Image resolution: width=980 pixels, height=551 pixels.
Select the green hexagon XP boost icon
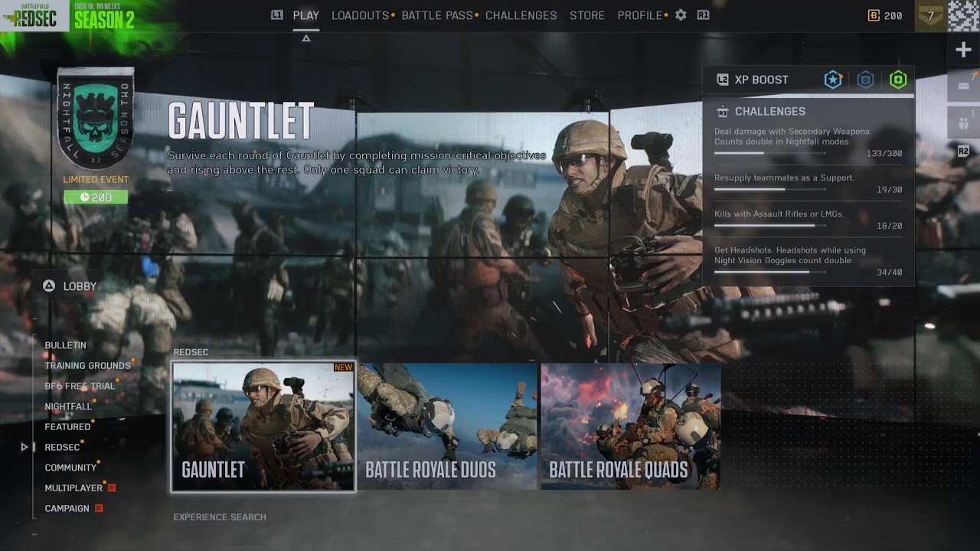click(898, 80)
